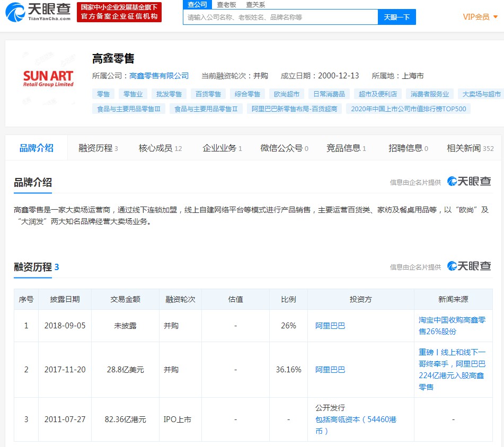The width and height of the screenshot is (504, 447).
Task: Click the 天眼一下 search button
Action: (x=396, y=17)
